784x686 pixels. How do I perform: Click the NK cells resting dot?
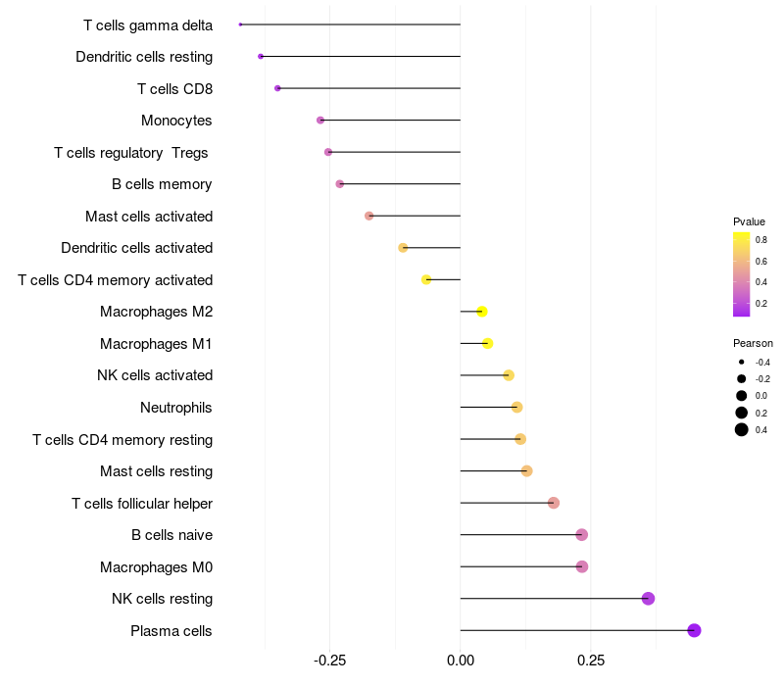[648, 599]
